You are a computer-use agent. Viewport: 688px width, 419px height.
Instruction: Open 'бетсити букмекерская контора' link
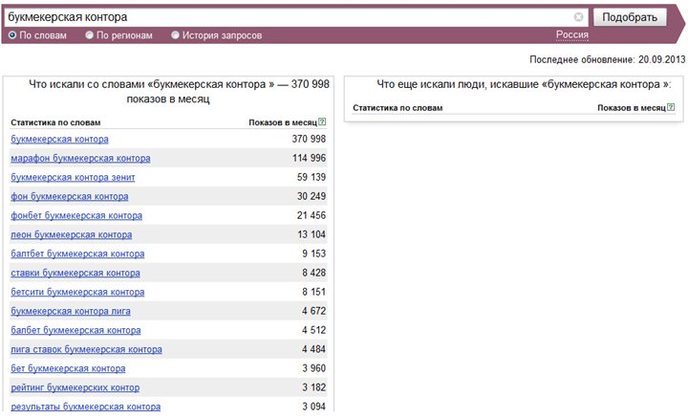tap(77, 292)
